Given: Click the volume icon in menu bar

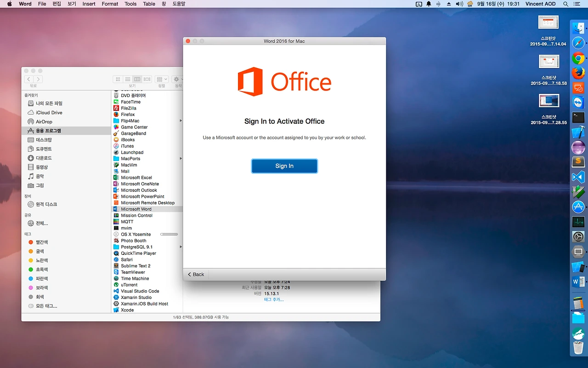Looking at the screenshot, I should [459, 4].
